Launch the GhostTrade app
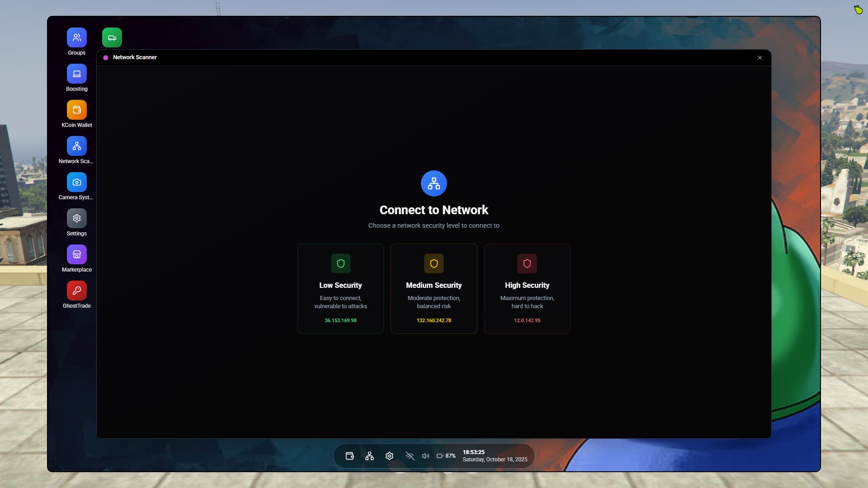The image size is (868, 488). [76, 291]
